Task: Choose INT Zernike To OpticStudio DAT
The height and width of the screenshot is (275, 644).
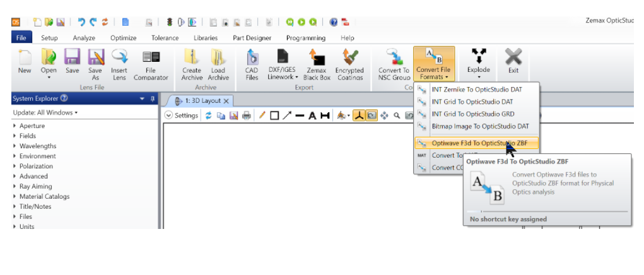Action: [x=476, y=90]
